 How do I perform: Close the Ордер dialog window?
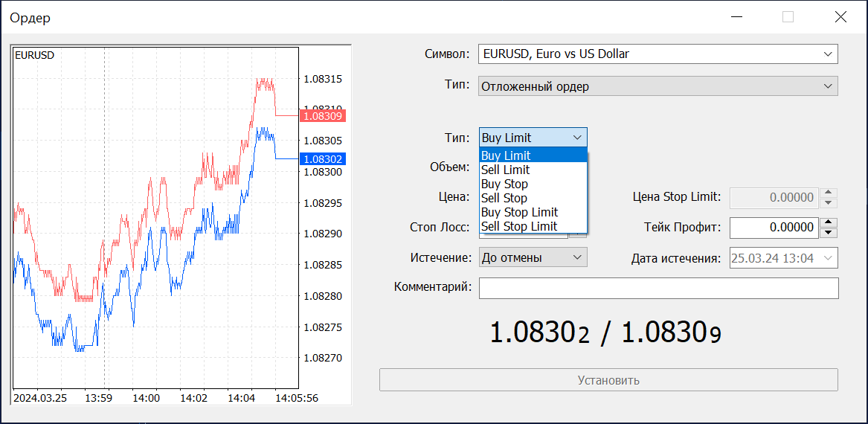click(840, 17)
